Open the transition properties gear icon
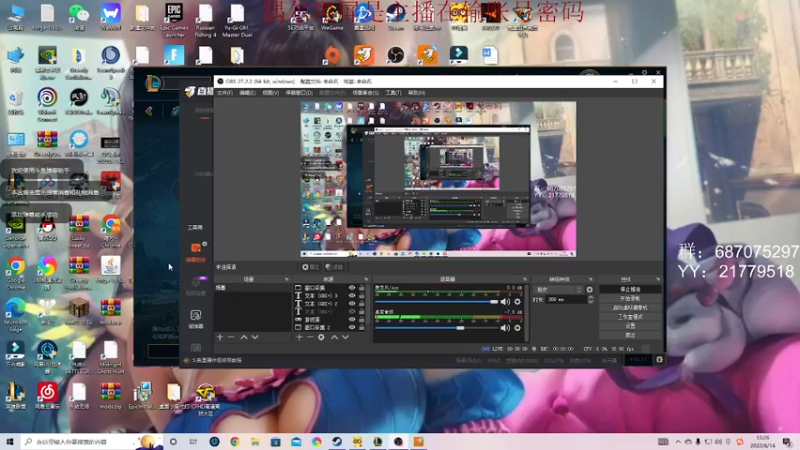The image size is (800, 450). pyautogui.click(x=590, y=289)
